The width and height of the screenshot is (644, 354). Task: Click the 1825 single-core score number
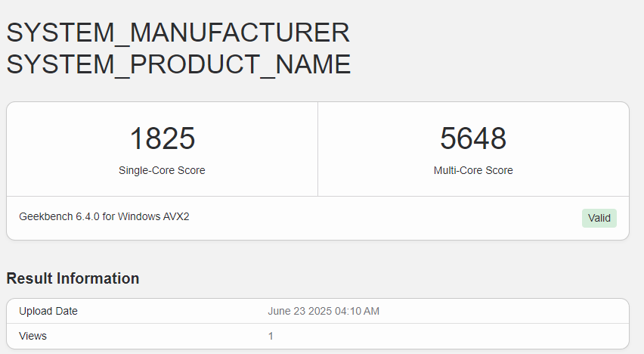point(162,139)
